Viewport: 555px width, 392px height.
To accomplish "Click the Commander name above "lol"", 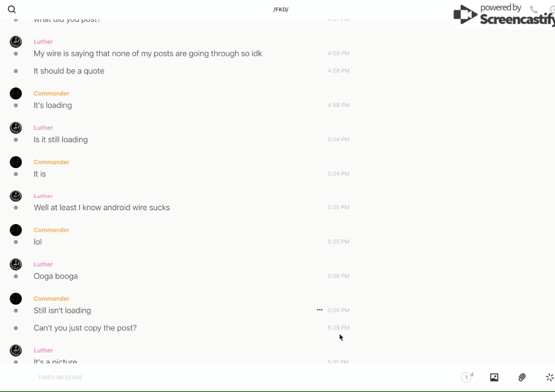I will 51,230.
